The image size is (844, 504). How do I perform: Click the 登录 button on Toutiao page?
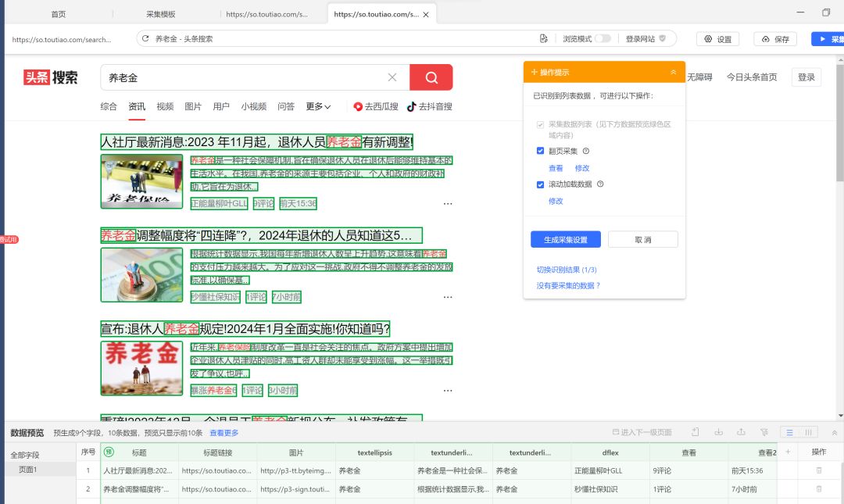[806, 77]
